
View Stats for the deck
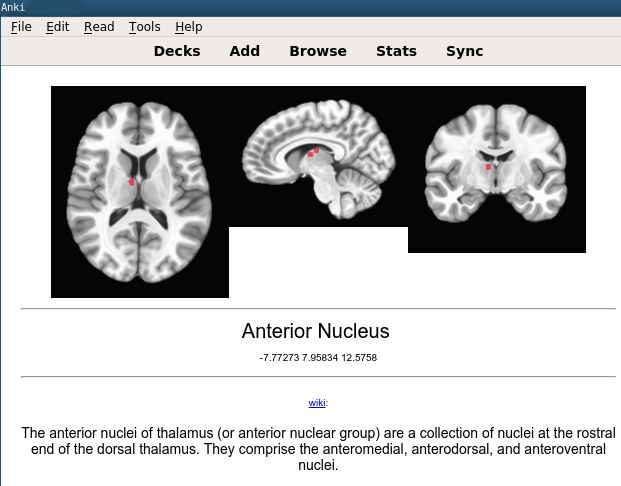[x=396, y=51]
